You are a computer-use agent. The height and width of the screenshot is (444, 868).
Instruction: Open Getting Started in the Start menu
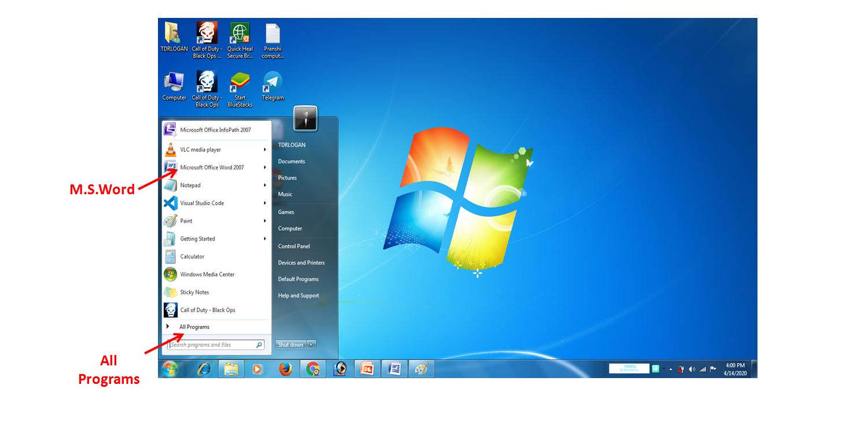pos(216,239)
